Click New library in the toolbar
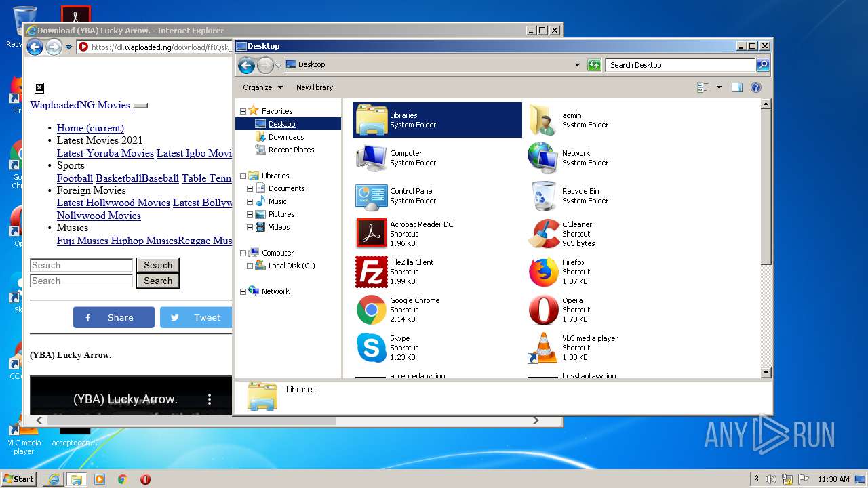The width and height of the screenshot is (868, 488). pyautogui.click(x=315, y=87)
